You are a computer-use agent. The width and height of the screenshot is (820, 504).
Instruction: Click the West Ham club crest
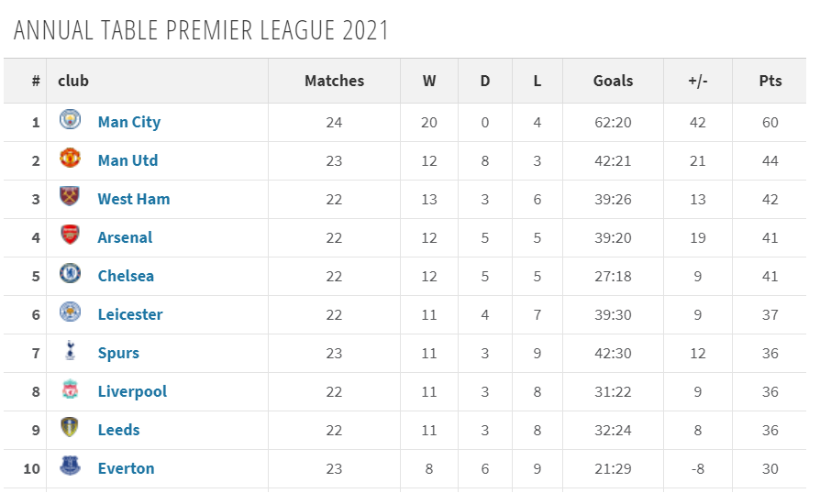tap(70, 196)
